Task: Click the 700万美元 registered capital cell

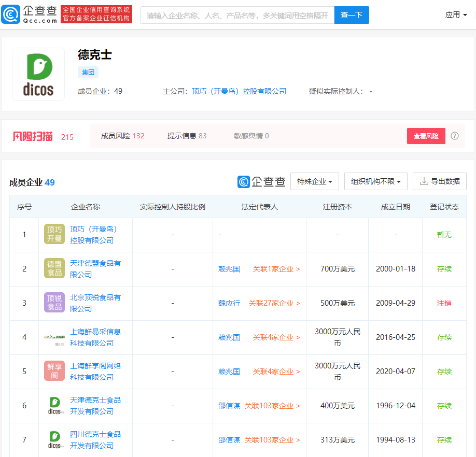Action: (x=338, y=269)
